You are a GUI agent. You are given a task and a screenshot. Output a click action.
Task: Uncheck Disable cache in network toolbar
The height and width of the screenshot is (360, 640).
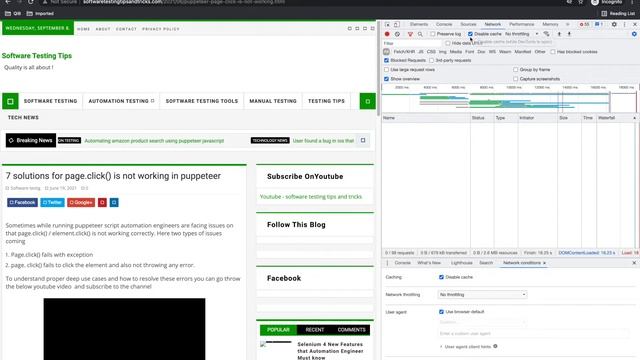pyautogui.click(x=470, y=34)
